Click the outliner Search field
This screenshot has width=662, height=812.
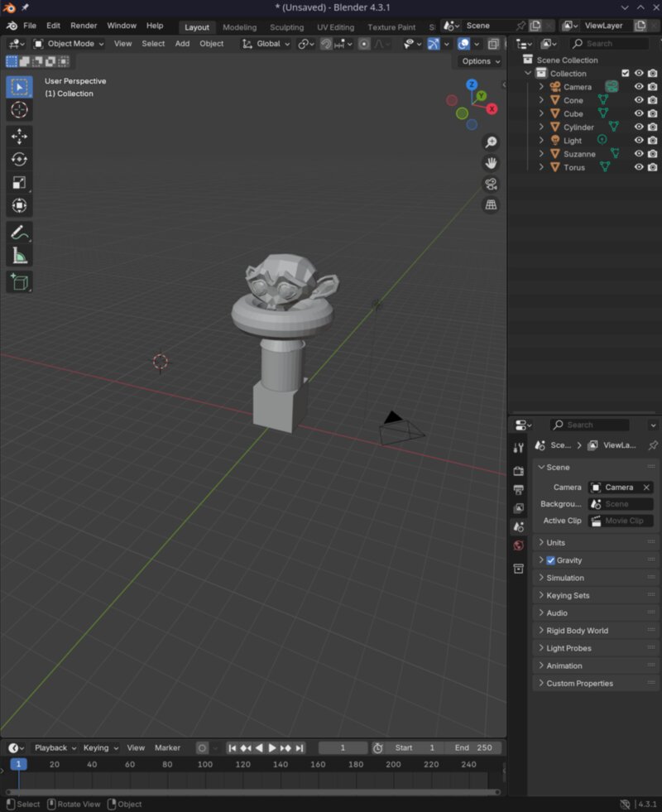[609, 44]
